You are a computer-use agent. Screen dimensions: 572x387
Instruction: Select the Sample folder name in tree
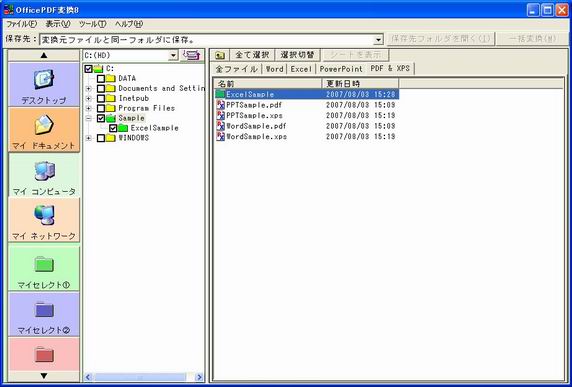131,118
